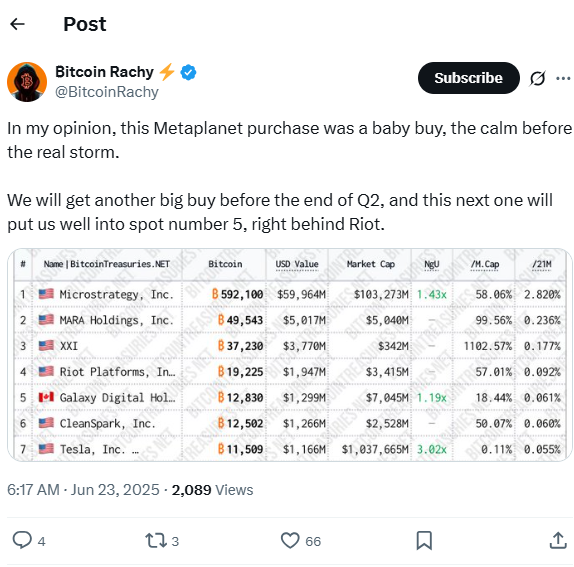This screenshot has height=567, width=574.
Task: View the 2,089 Views analytics
Action: pos(212,489)
